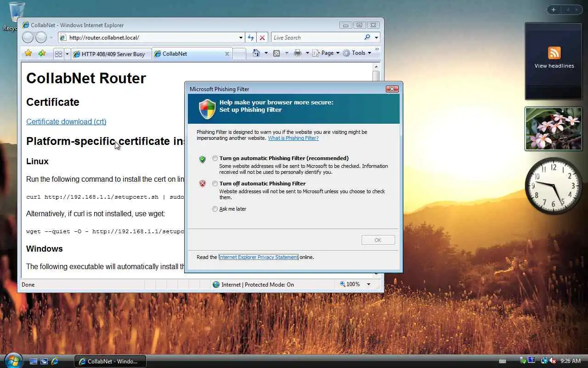Click Switch between windows quick launch icon
The image size is (588, 368).
[44, 362]
